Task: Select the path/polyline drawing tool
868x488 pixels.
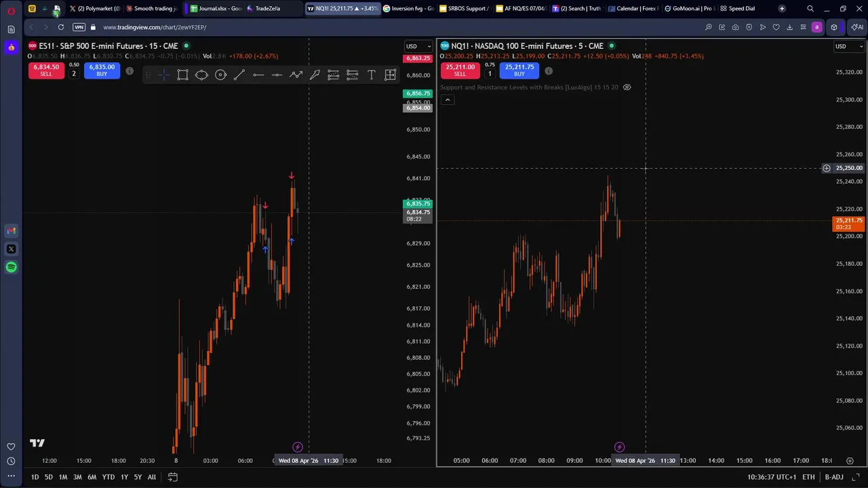Action: tap(296, 75)
